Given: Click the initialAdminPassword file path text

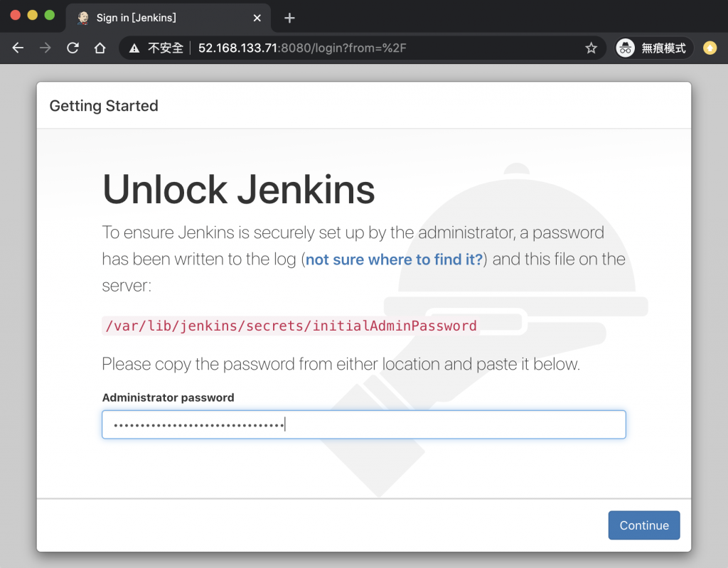Looking at the screenshot, I should pyautogui.click(x=291, y=326).
